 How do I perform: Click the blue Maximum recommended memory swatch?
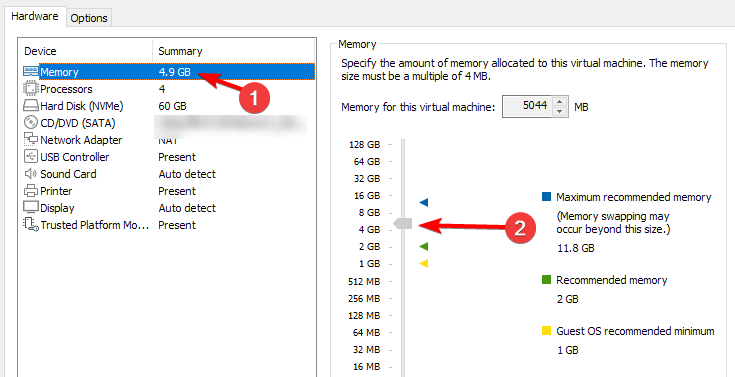point(546,196)
